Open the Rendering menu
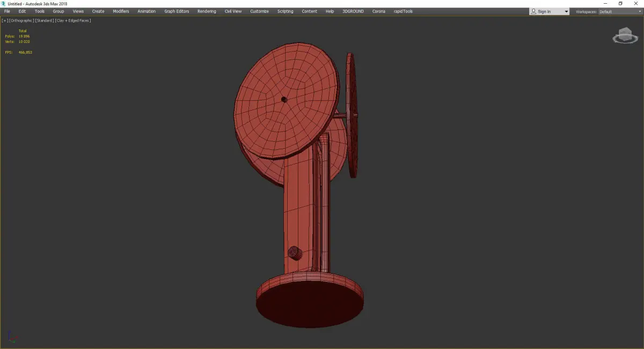644x349 pixels. [x=207, y=11]
